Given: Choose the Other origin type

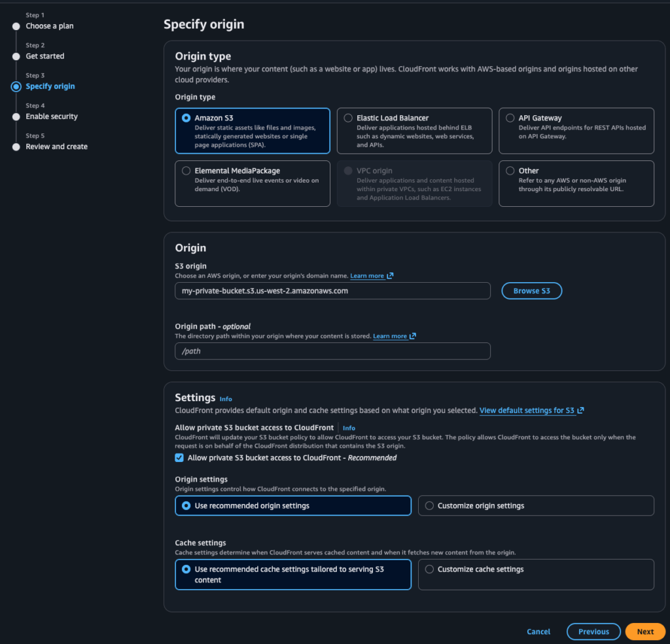Looking at the screenshot, I should coord(576,183).
